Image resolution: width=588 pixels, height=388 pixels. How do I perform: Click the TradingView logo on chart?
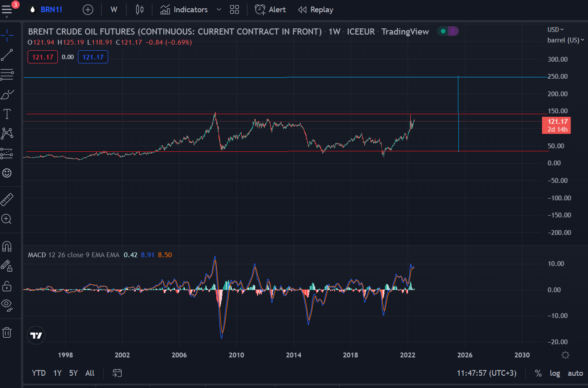(36, 336)
